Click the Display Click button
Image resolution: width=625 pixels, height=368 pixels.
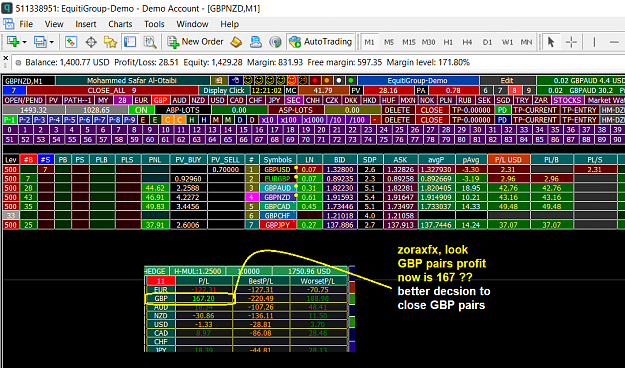click(x=223, y=91)
